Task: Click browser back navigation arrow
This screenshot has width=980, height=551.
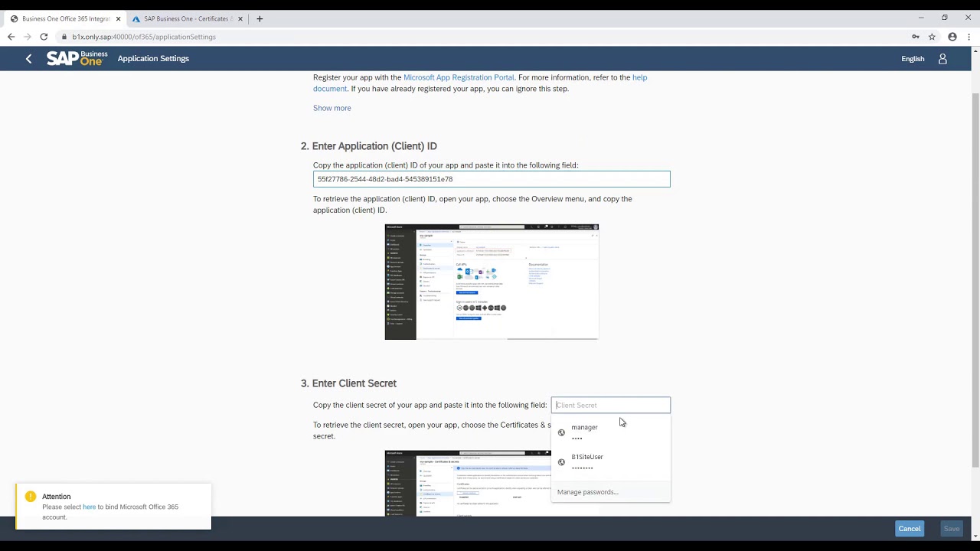Action: tap(11, 37)
